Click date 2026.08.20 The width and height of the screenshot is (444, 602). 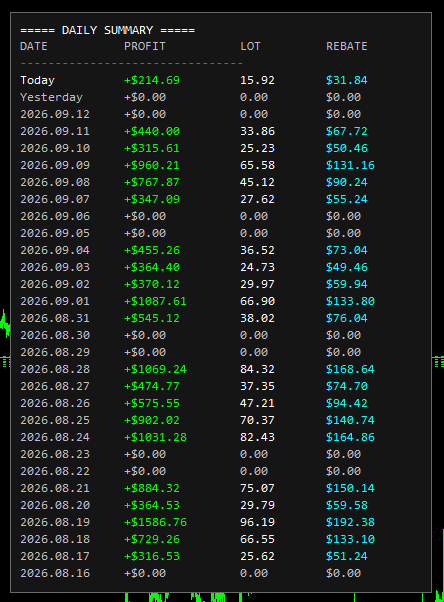coord(55,505)
